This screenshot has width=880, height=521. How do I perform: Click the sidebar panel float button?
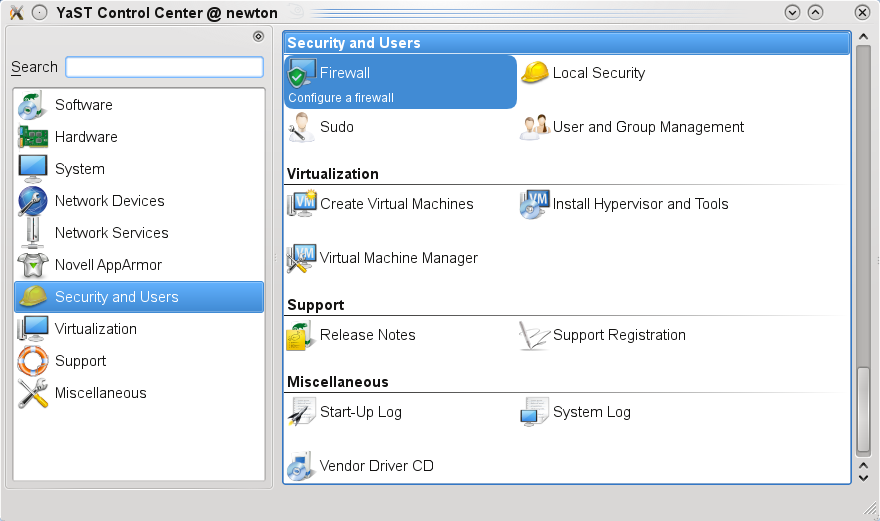coord(258,36)
